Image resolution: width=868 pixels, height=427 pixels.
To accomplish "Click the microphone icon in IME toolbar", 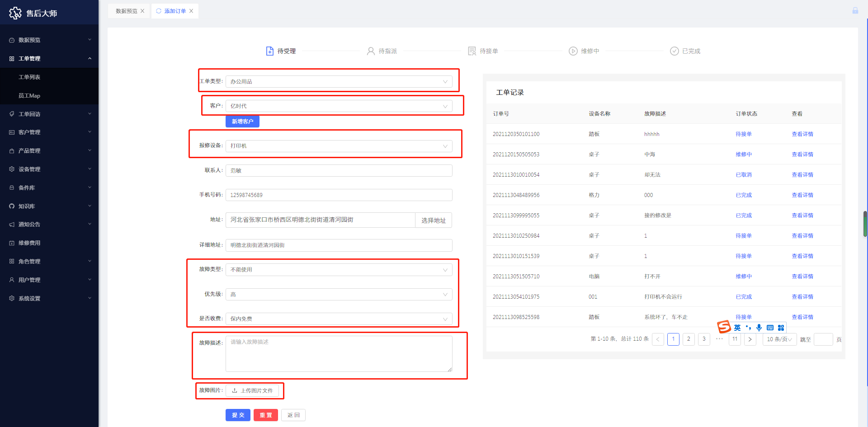I will coord(759,328).
